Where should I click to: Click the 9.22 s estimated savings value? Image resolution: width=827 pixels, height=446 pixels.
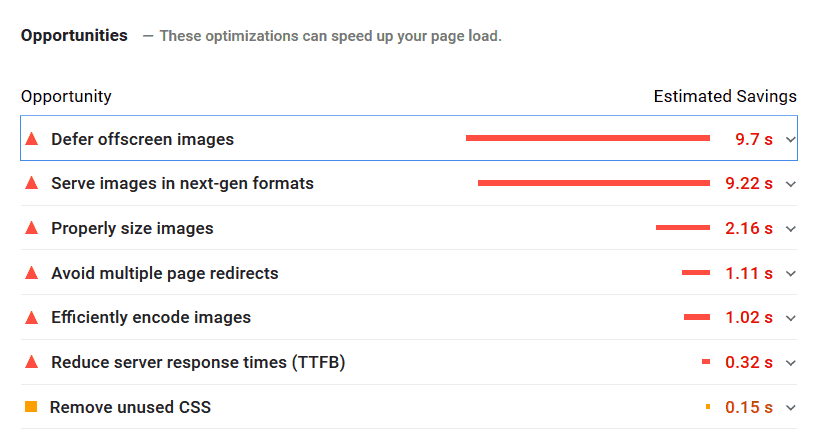748,183
